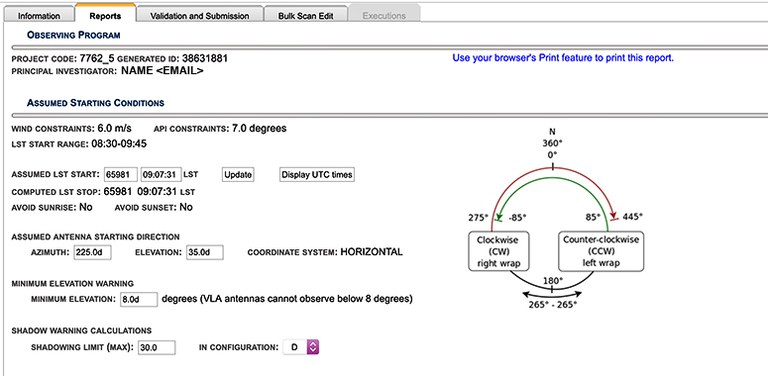
Task: Click the project code value 7762_5
Action: click(96, 59)
